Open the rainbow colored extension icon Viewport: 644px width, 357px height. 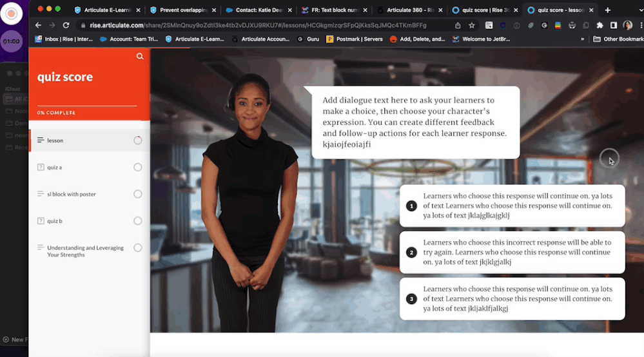point(558,25)
